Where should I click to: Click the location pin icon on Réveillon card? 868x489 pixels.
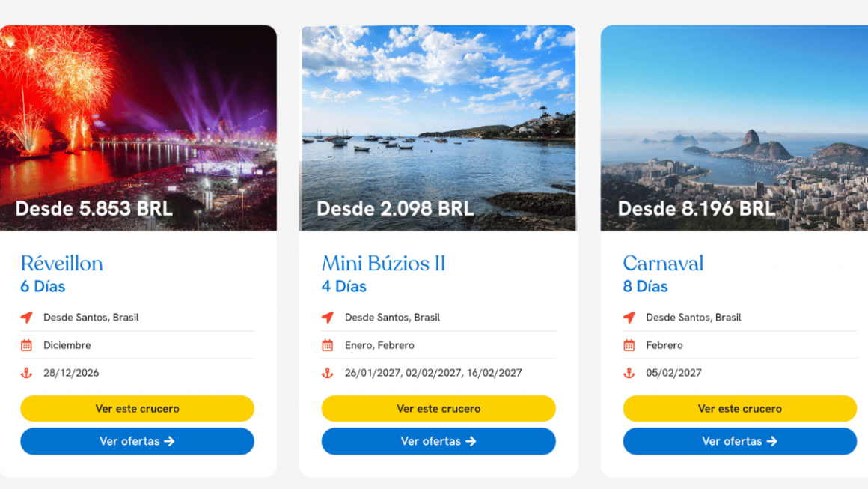click(28, 318)
